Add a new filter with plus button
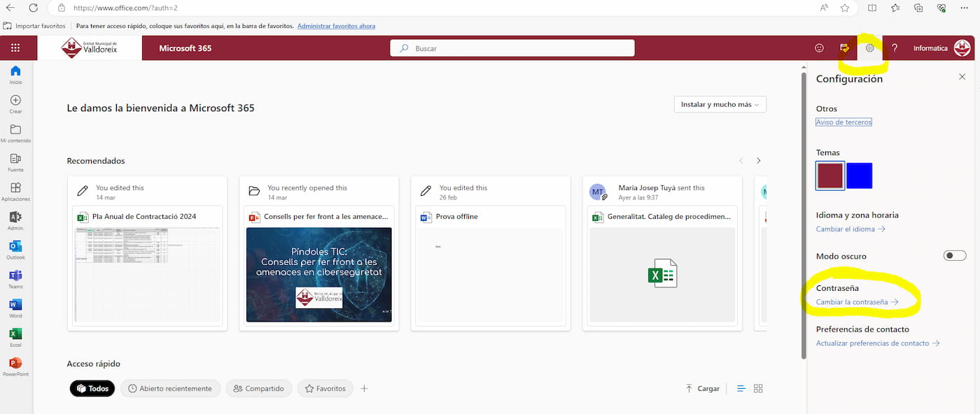This screenshot has width=980, height=414. [x=364, y=389]
